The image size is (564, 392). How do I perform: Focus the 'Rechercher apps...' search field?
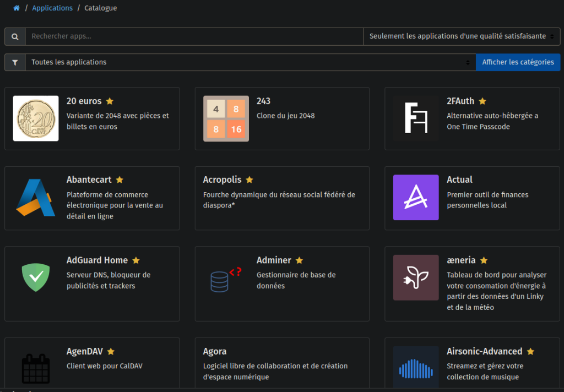pyautogui.click(x=194, y=36)
